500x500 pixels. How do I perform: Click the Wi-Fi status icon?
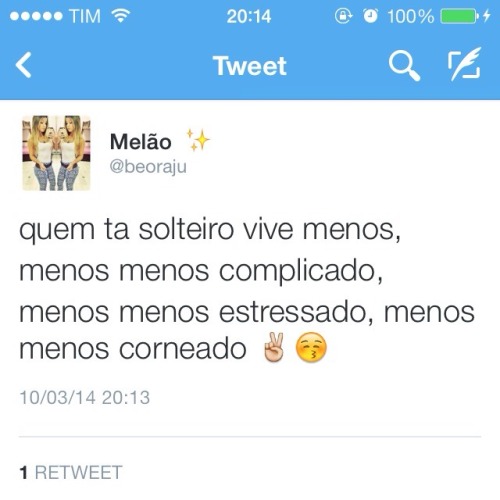121,16
